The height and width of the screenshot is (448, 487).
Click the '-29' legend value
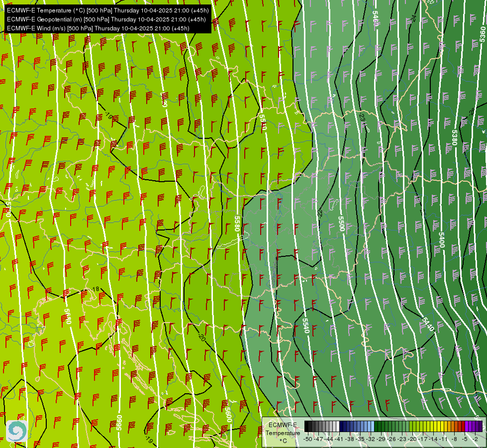[381, 439]
